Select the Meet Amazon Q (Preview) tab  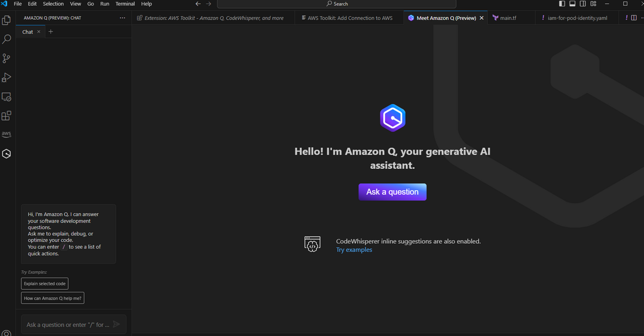point(446,18)
